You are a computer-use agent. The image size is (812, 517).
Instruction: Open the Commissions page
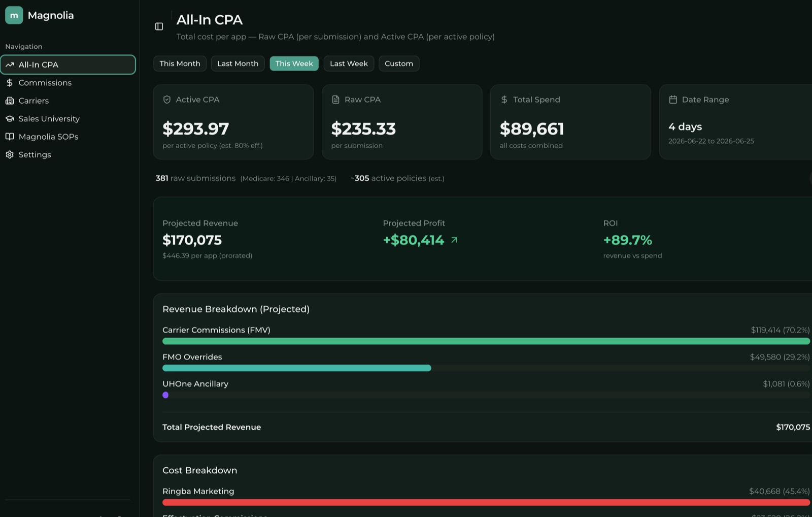click(x=68, y=82)
